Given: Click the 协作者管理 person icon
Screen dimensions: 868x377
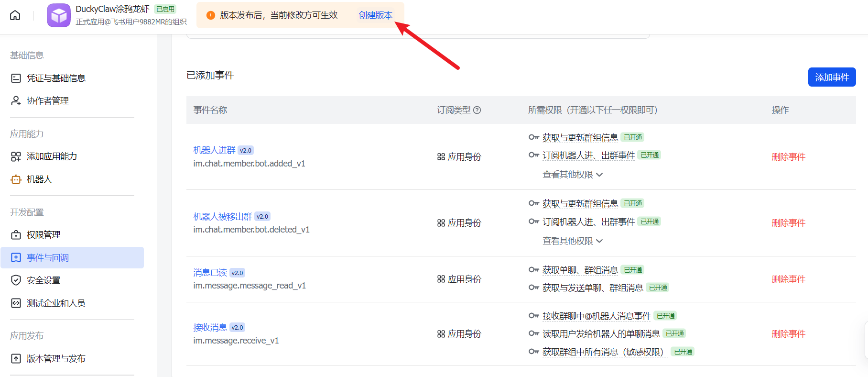Looking at the screenshot, I should point(16,100).
